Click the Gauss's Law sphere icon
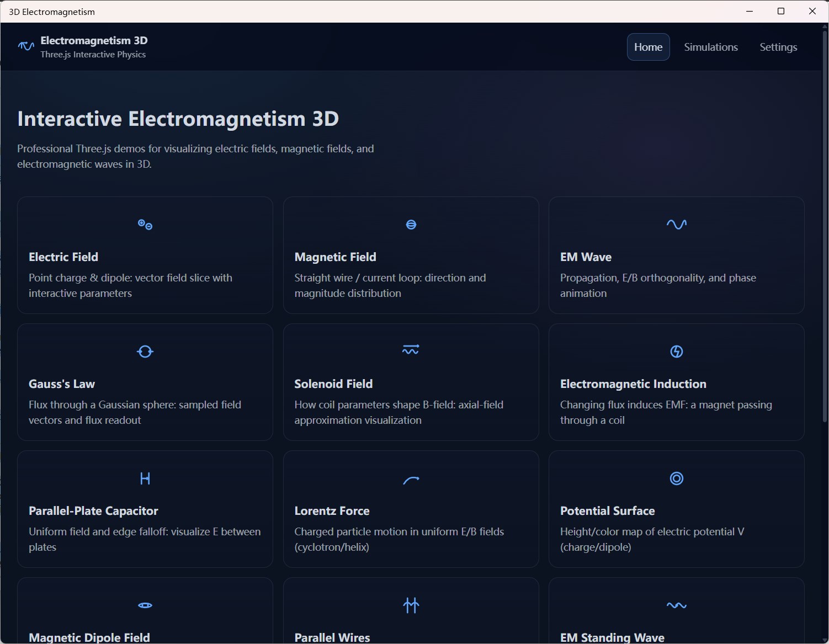The height and width of the screenshot is (644, 829). coord(145,352)
